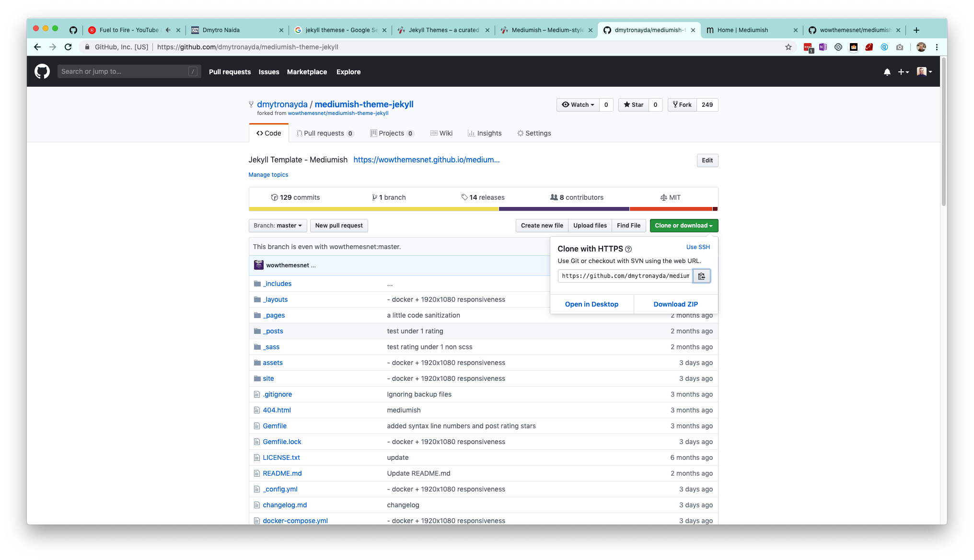974x560 pixels.
Task: Fork this repository
Action: (x=682, y=105)
